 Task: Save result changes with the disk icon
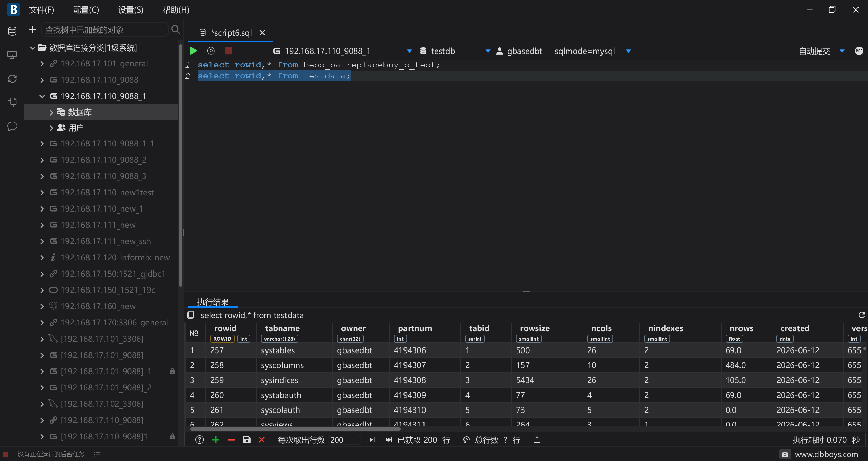[x=247, y=440]
